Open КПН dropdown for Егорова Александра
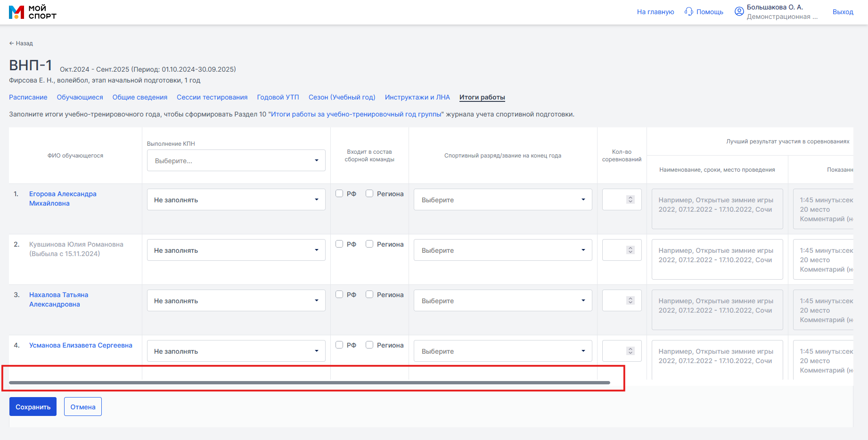This screenshot has height=440, width=868. (x=236, y=199)
